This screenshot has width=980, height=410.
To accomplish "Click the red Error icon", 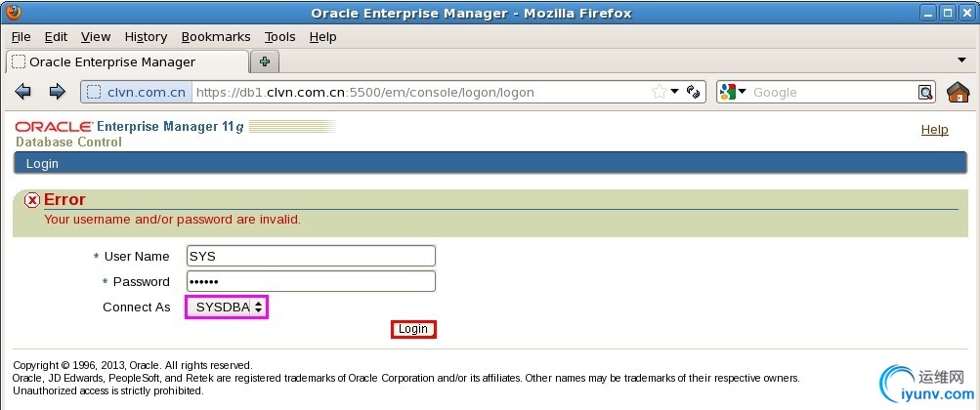I will [32, 200].
